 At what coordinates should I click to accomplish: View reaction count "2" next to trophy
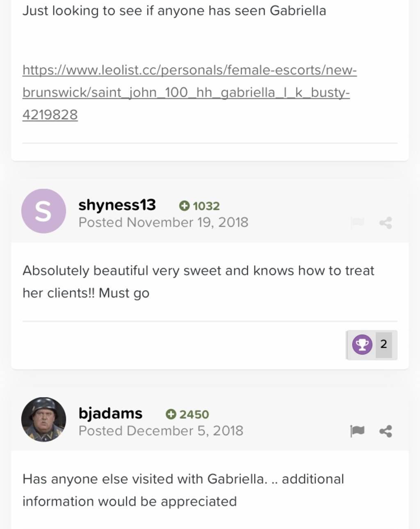click(x=383, y=344)
